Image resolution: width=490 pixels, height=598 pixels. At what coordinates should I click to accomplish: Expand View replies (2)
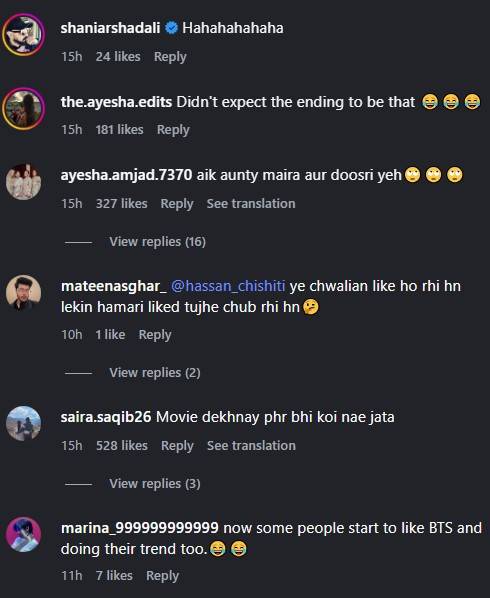[x=155, y=372]
